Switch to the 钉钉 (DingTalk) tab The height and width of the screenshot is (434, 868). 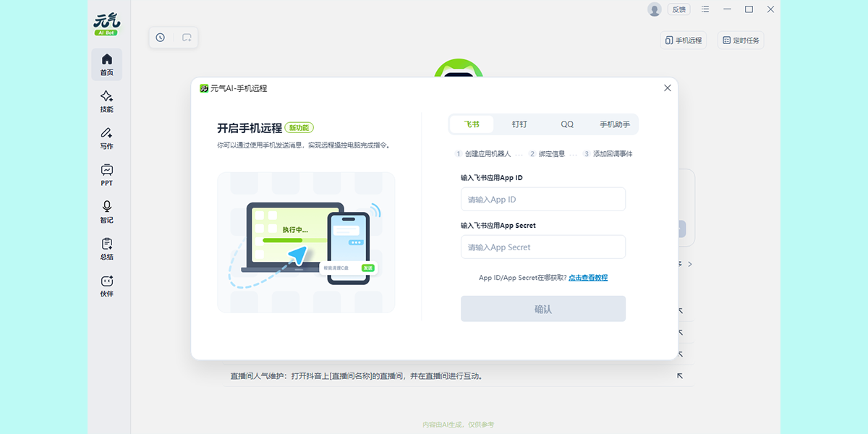tap(519, 124)
